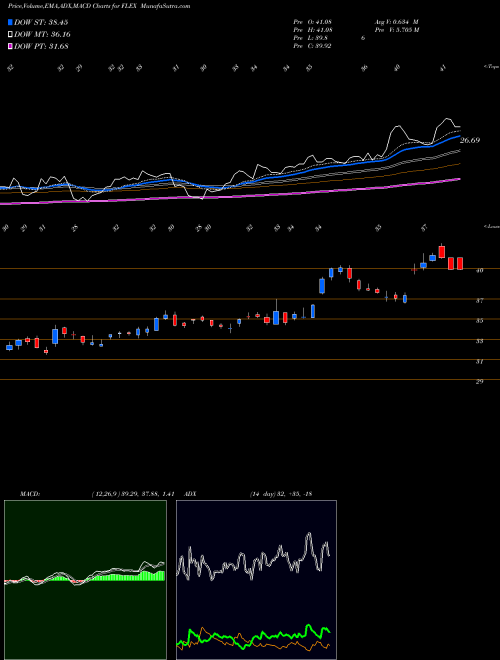Click the most recent red candlestick

460,263
